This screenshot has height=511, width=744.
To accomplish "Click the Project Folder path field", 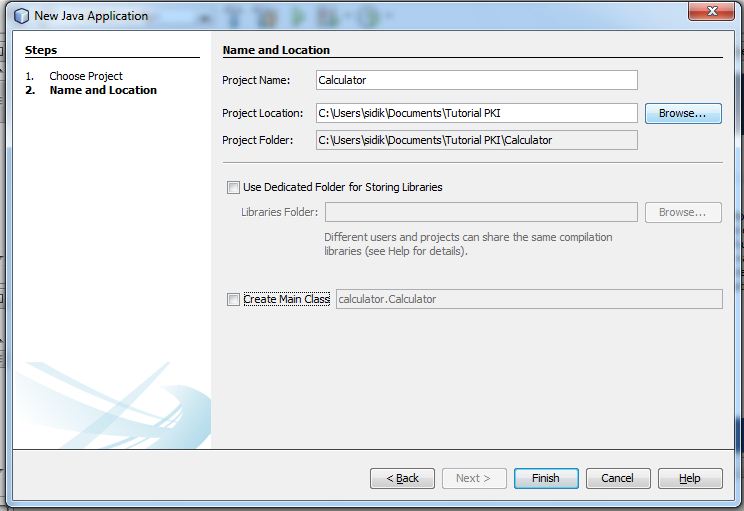I will pos(477,140).
